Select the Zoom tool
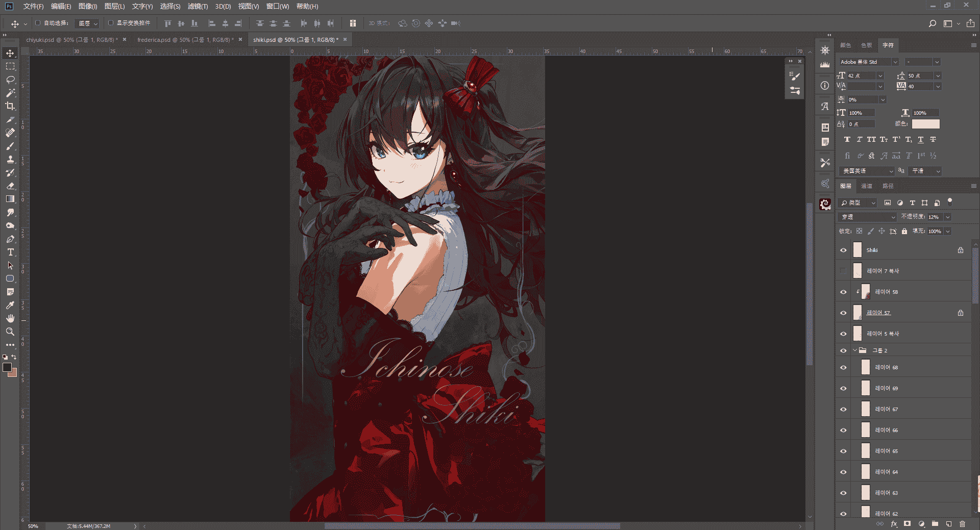This screenshot has height=530, width=980. click(10, 332)
